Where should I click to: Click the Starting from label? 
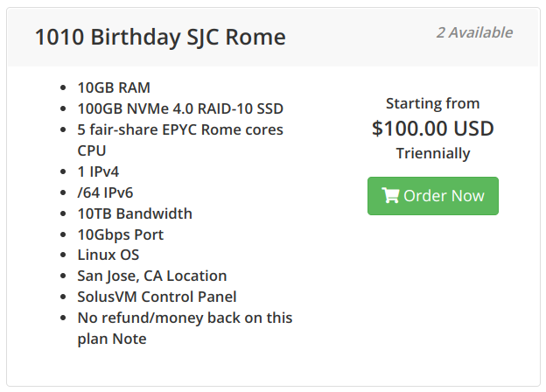click(x=433, y=103)
